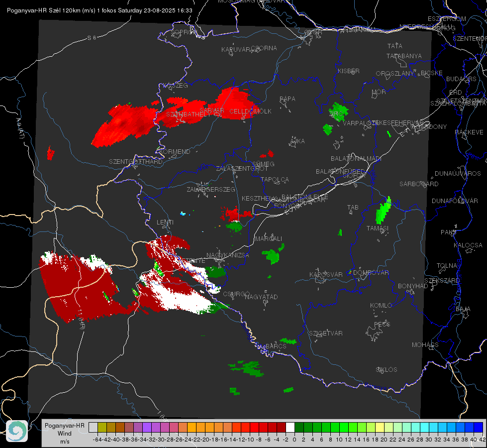This screenshot has height=448, width=487.
Task: Click the Poganyvar-HR Wind m/s legend label
Action: click(65, 434)
